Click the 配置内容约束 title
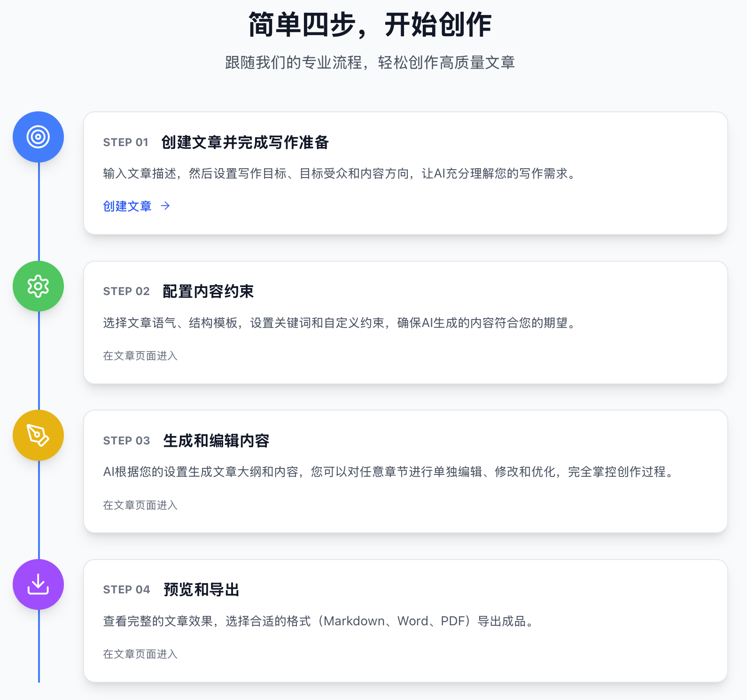 coord(208,291)
